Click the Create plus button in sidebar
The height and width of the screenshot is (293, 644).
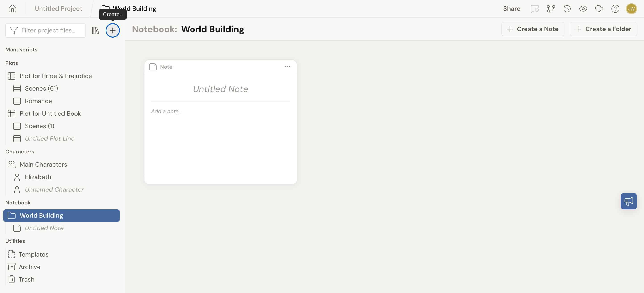[x=112, y=30]
